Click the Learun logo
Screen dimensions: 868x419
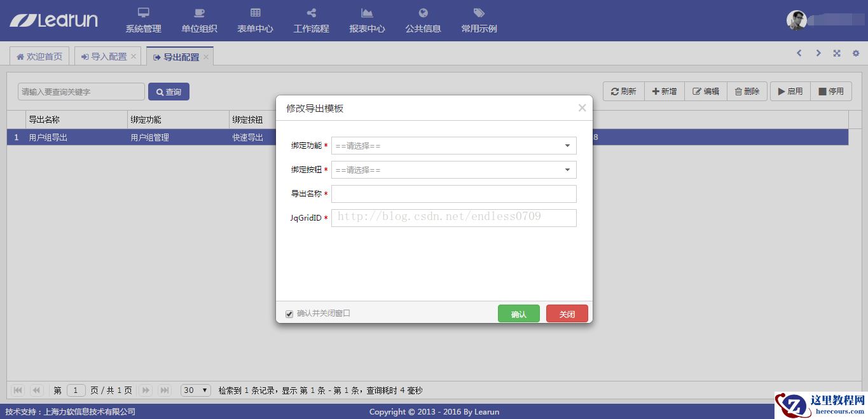[x=53, y=20]
